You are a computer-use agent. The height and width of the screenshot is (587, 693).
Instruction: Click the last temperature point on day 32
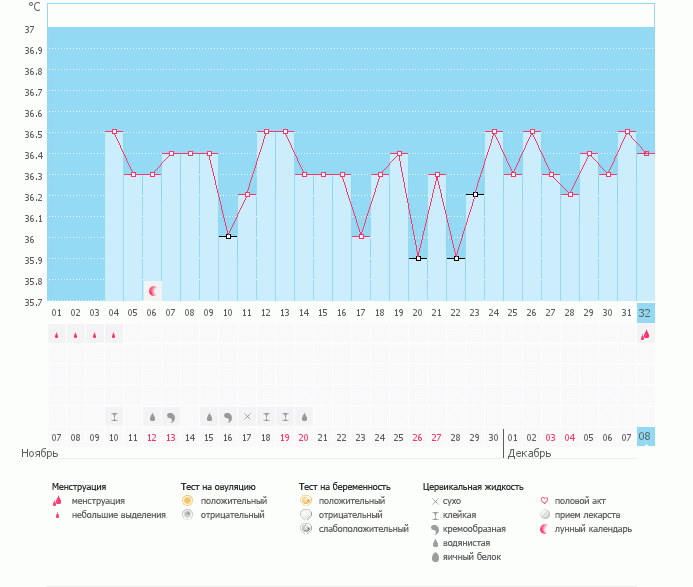coord(647,153)
